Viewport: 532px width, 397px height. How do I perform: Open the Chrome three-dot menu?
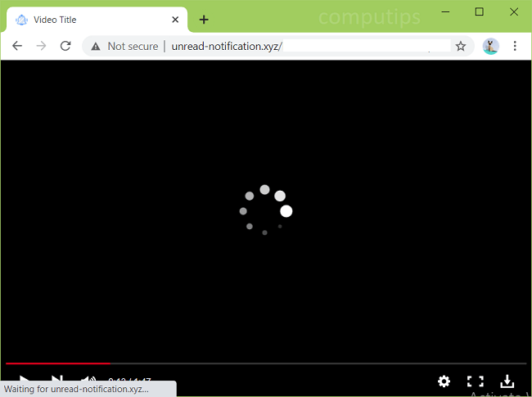(x=515, y=47)
